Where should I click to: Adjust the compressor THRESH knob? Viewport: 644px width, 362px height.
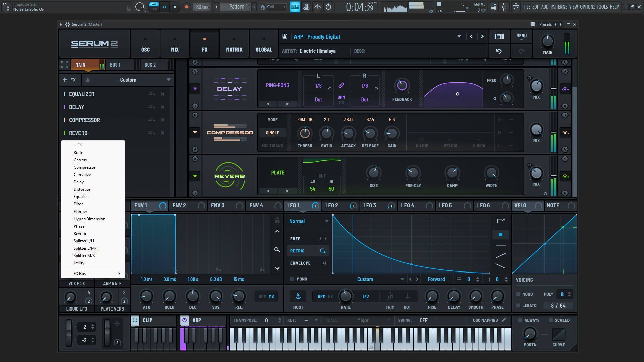coord(305,133)
